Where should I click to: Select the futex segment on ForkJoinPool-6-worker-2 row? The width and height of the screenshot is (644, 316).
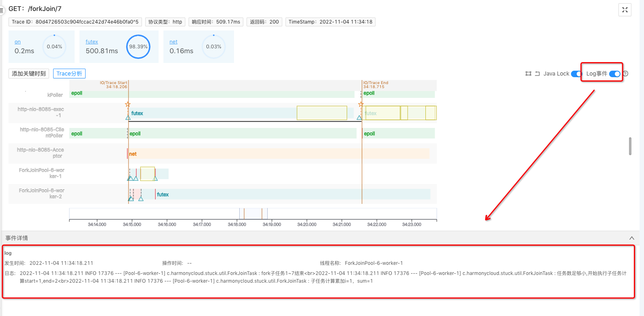[x=292, y=195]
